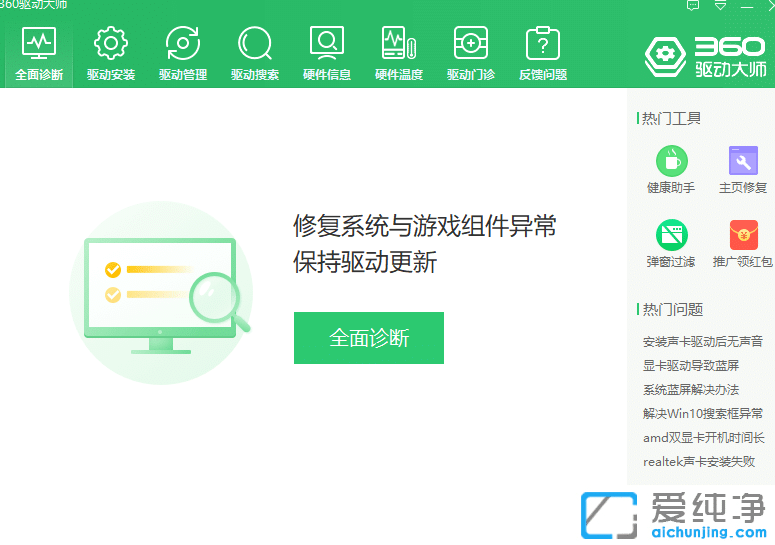View 硬件信息 (hardware info) page
This screenshot has height=545, width=775.
[x=326, y=54]
